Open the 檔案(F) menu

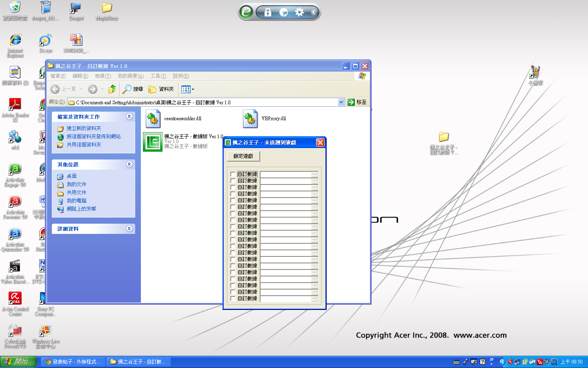(58, 76)
